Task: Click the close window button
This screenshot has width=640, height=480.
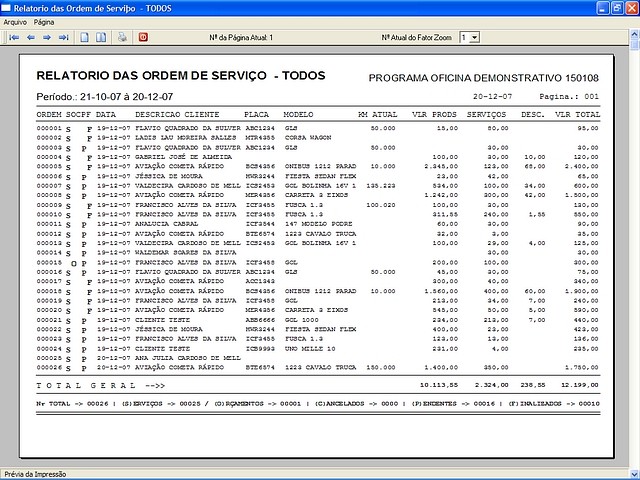Action: tap(631, 8)
